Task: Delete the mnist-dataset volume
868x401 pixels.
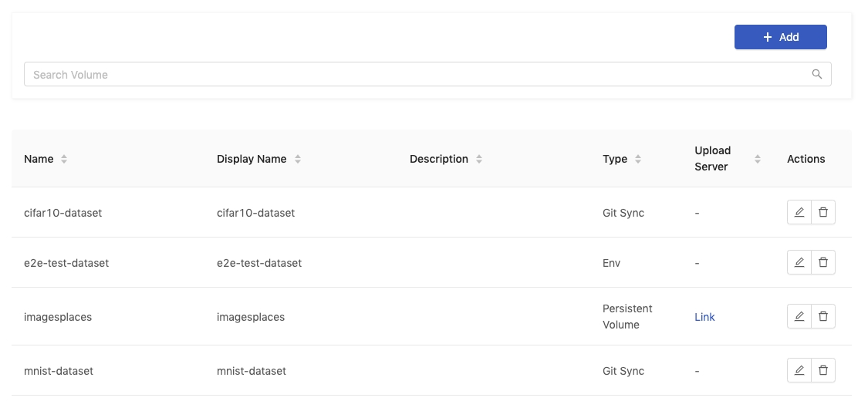Action: click(823, 371)
